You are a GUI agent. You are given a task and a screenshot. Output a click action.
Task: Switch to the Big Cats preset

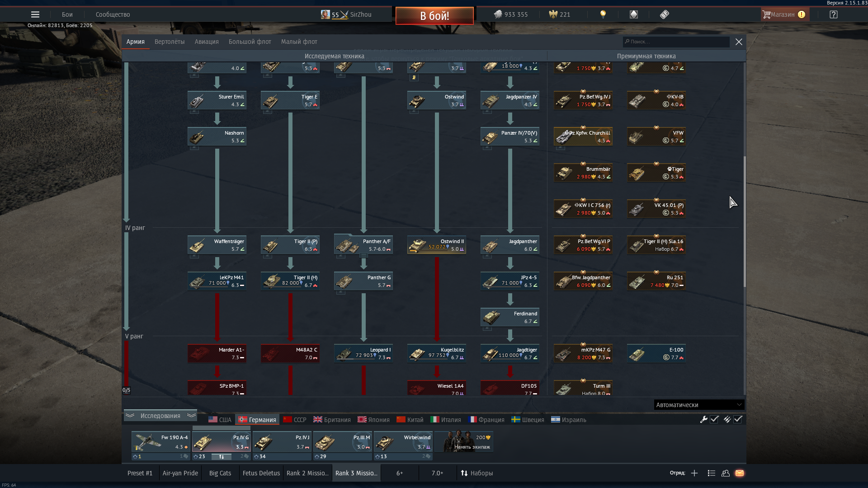[220, 473]
